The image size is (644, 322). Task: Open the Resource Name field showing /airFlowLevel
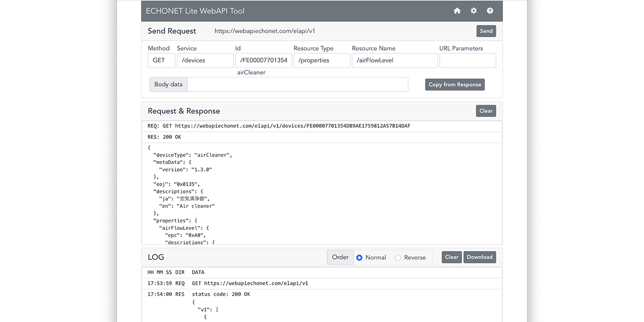[x=394, y=60]
